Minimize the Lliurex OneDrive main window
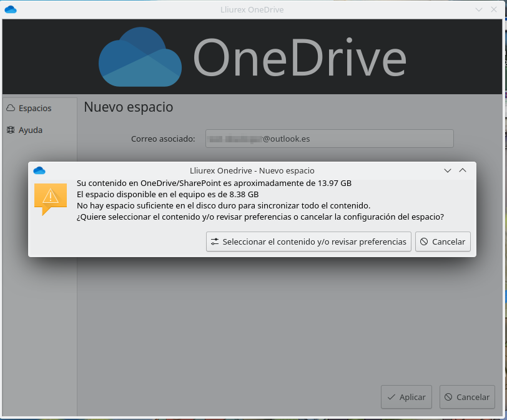Image resolution: width=507 pixels, height=420 pixels. click(479, 9)
